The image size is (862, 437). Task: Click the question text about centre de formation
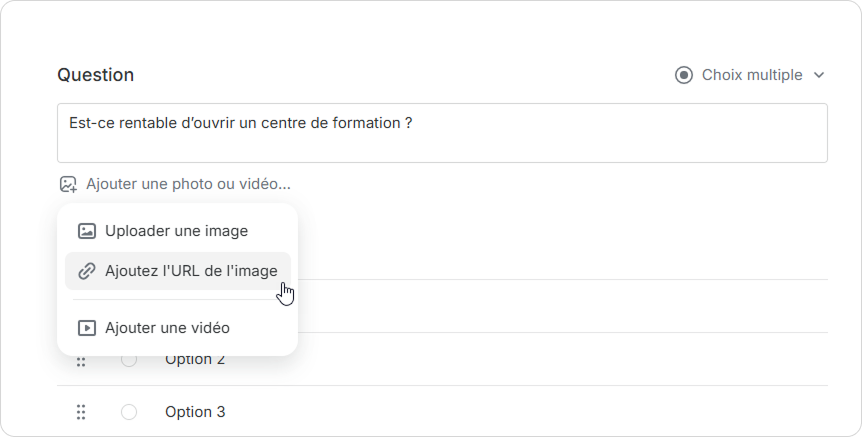tap(241, 123)
